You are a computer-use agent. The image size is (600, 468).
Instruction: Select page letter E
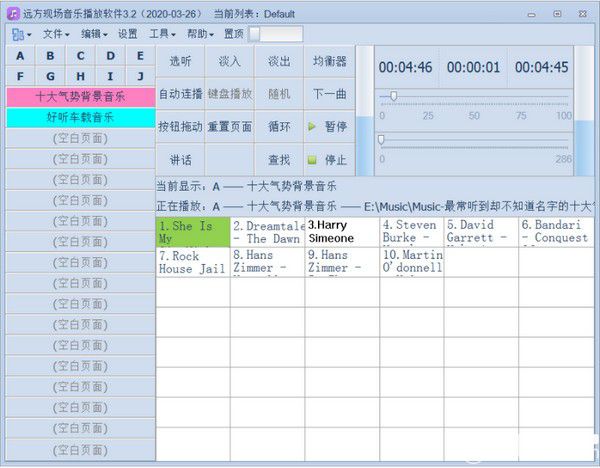pos(140,56)
